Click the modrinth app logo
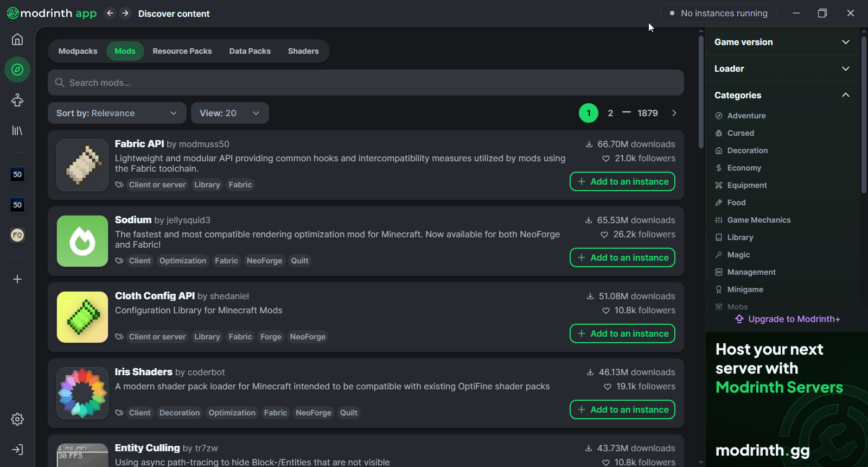Viewport: 868px width, 467px height. [x=52, y=13]
